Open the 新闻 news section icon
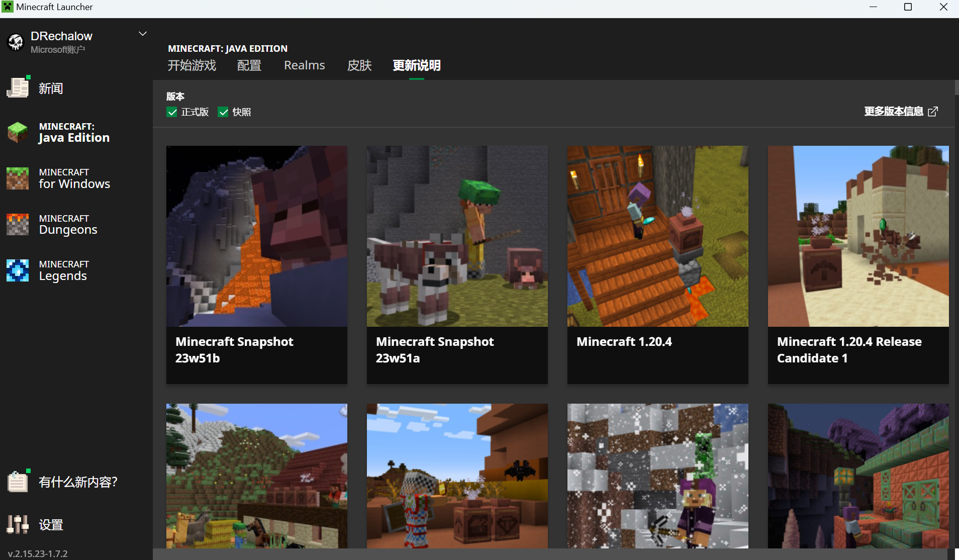 click(18, 88)
